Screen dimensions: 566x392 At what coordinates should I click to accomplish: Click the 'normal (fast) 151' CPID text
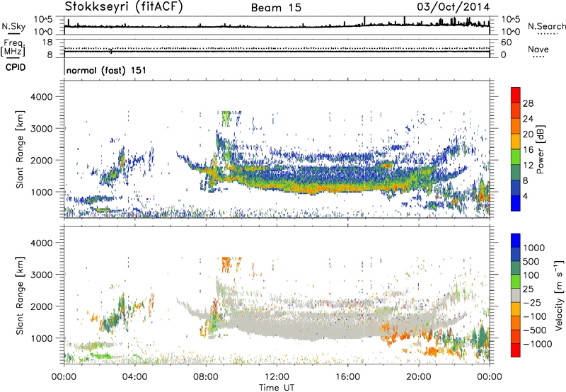(x=107, y=70)
